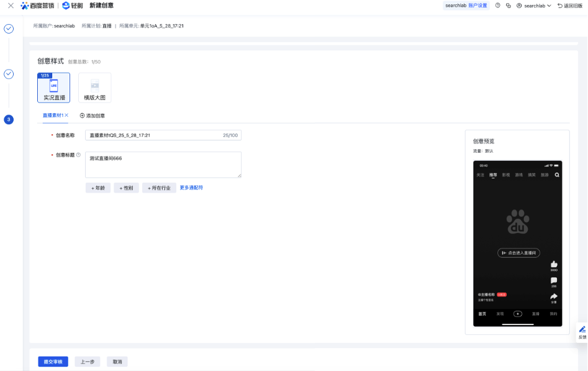Click the 创意预览 heading
This screenshot has height=371, width=588.
tap(484, 141)
